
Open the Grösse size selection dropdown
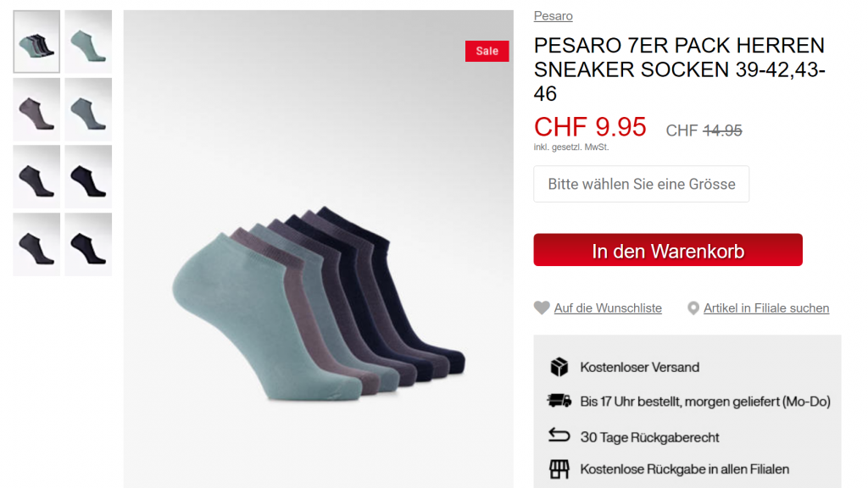click(x=641, y=184)
